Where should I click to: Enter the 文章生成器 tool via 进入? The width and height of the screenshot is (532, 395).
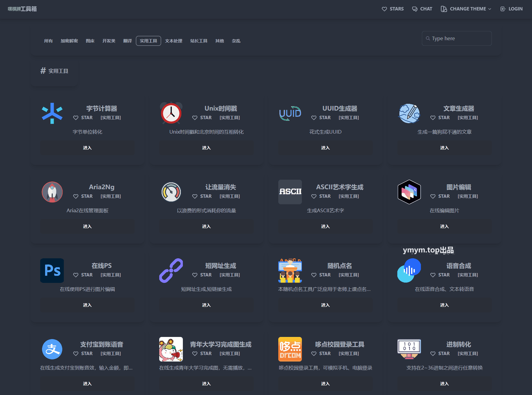(445, 148)
